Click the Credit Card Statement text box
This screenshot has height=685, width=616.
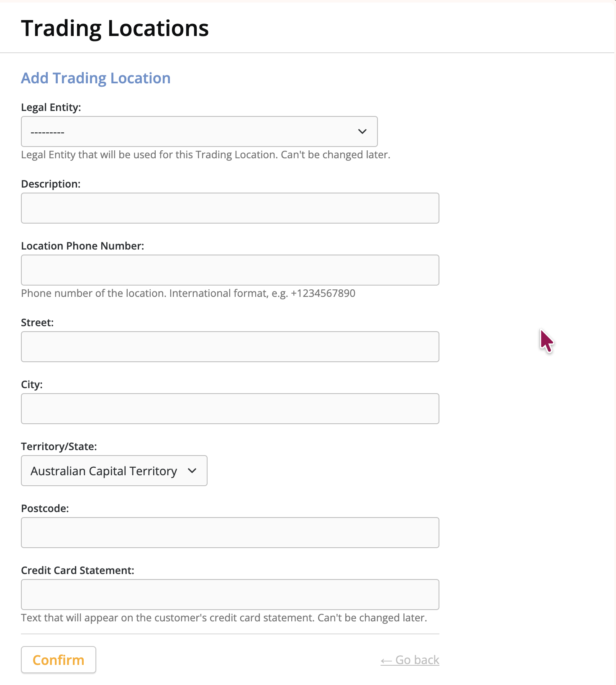[230, 595]
